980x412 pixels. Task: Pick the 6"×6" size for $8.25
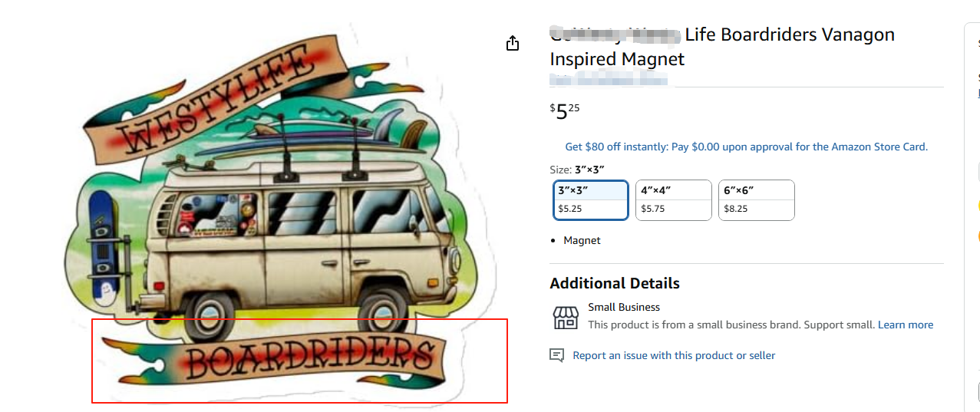(x=757, y=200)
